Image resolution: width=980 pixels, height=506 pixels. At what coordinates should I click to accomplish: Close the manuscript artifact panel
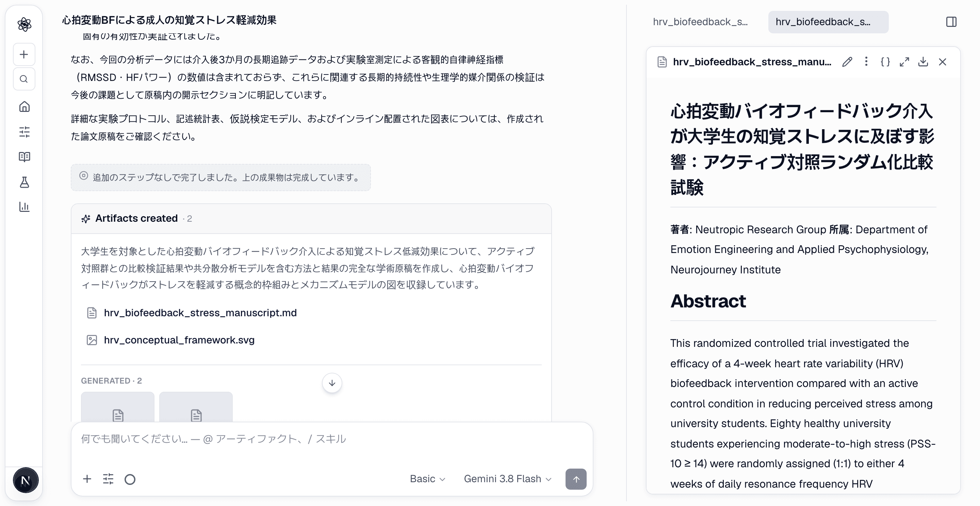(942, 62)
